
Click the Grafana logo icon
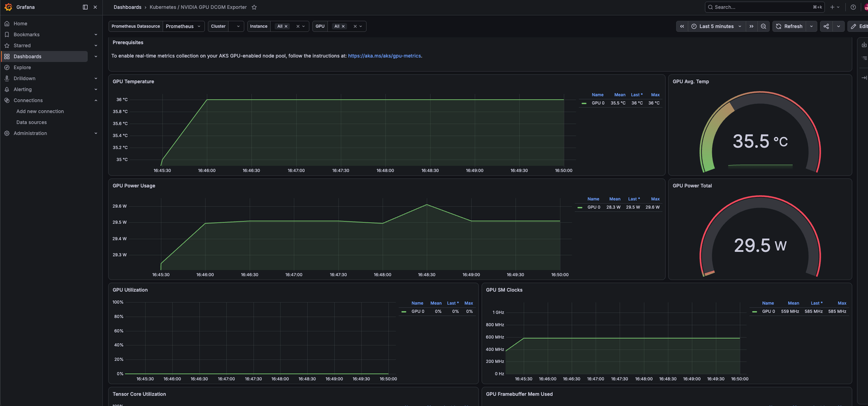click(x=8, y=7)
